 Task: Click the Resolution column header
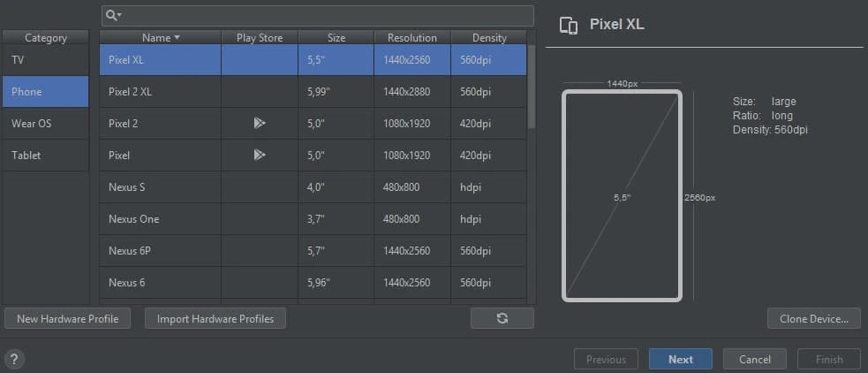412,38
